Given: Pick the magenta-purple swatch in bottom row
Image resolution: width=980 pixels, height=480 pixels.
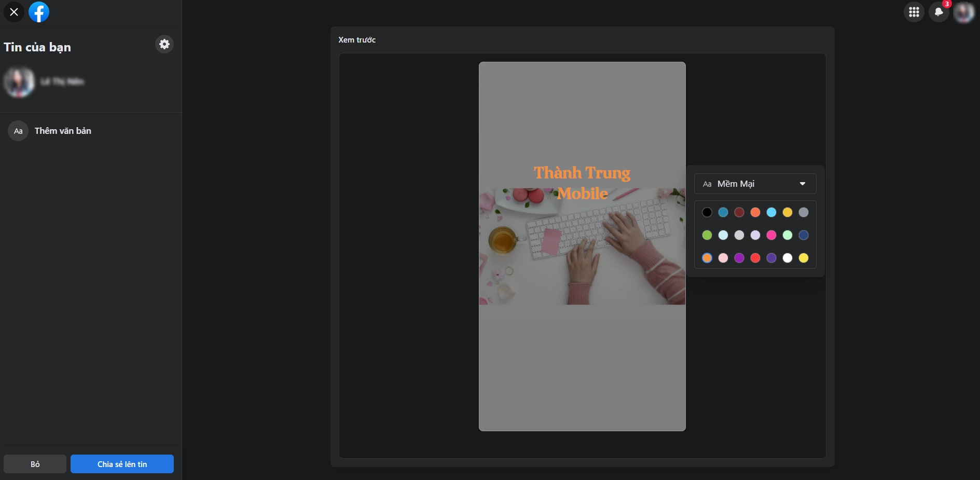Looking at the screenshot, I should (739, 258).
